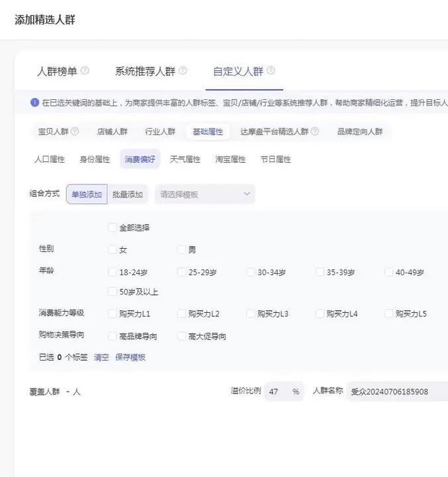Select the 自定义人群 tab

tap(238, 71)
